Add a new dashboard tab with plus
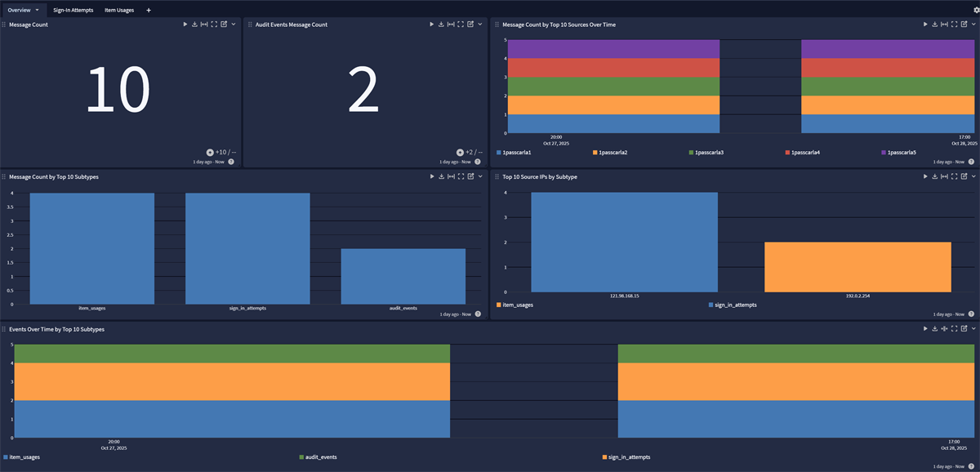The width and height of the screenshot is (980, 472). [148, 10]
